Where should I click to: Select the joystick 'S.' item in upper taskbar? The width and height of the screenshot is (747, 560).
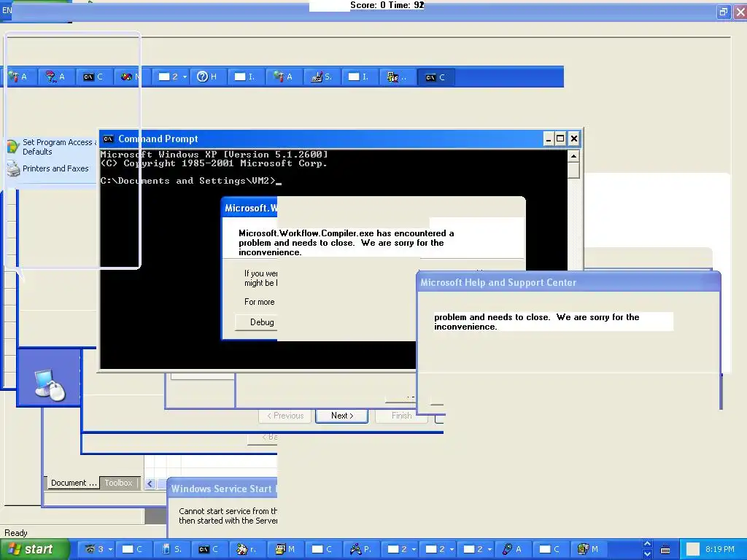click(x=322, y=77)
